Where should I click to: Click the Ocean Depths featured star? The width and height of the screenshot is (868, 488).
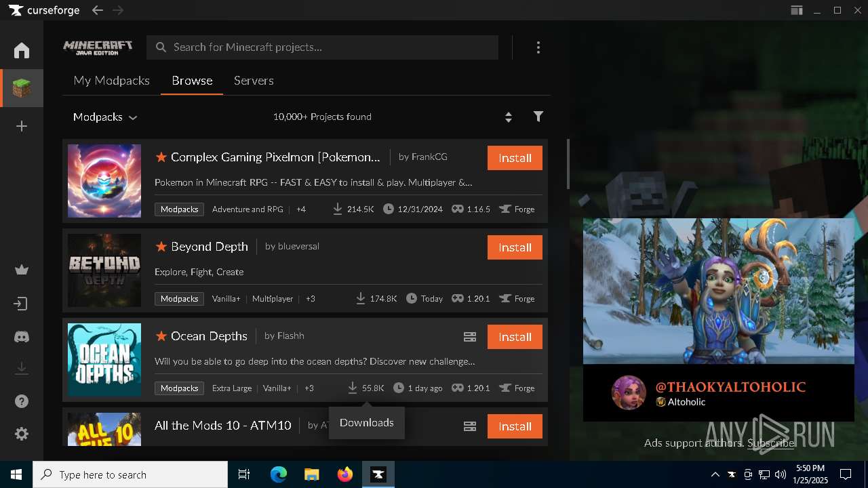(161, 336)
